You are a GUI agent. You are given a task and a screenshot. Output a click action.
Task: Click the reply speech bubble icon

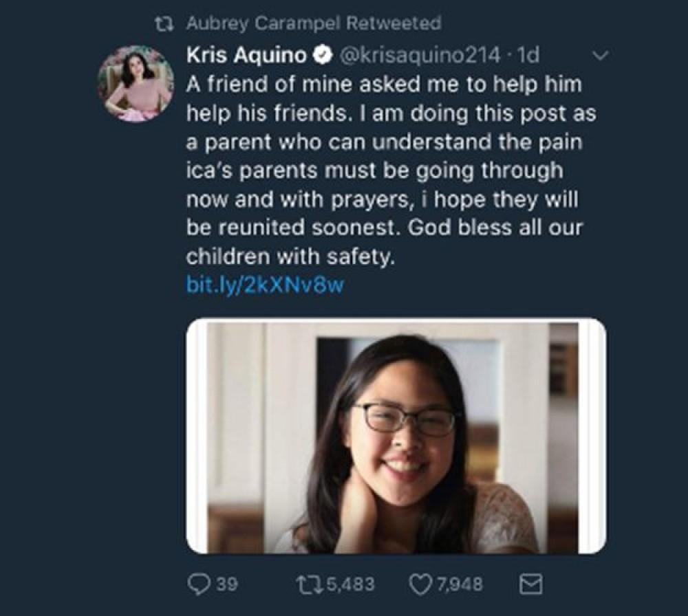(x=197, y=584)
